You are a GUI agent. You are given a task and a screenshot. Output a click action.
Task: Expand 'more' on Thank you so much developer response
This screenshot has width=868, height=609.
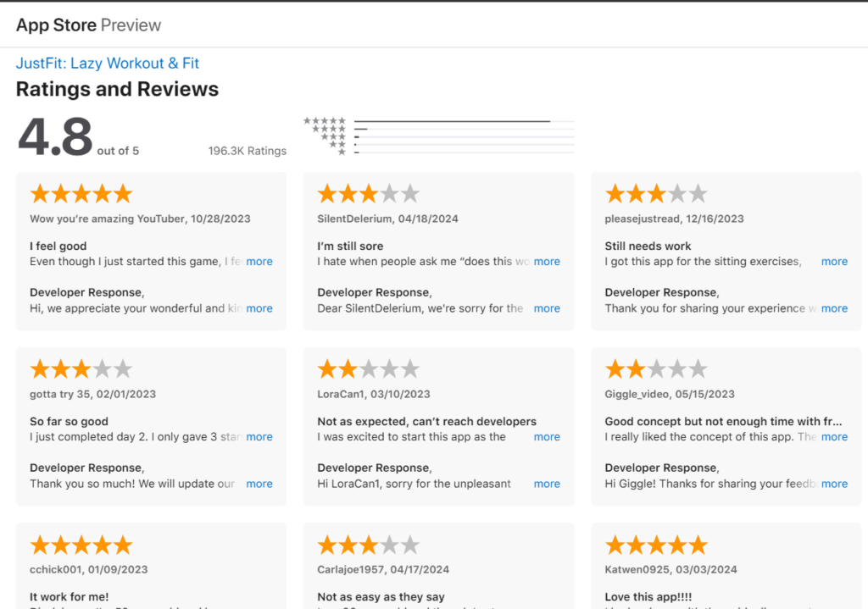(259, 484)
